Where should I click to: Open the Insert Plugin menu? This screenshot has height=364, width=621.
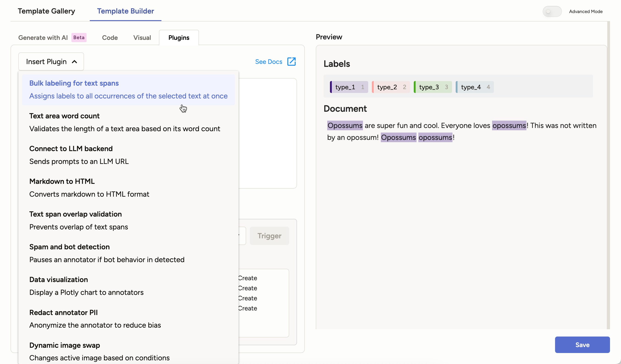(x=47, y=61)
